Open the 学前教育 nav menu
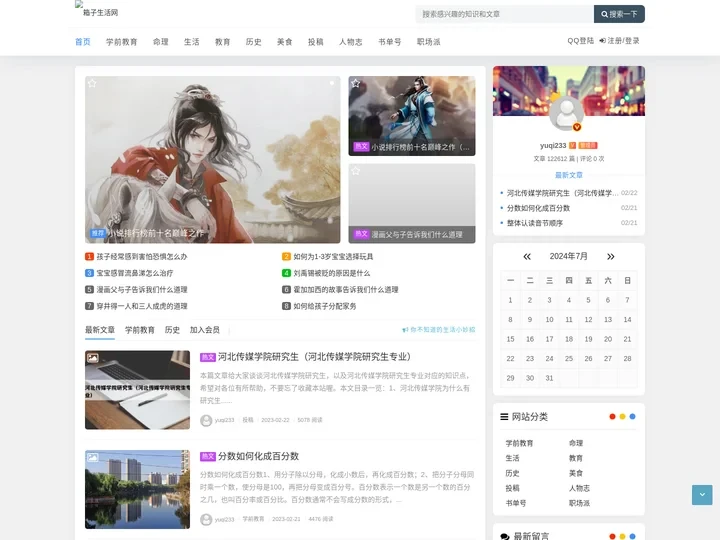 coord(122,42)
